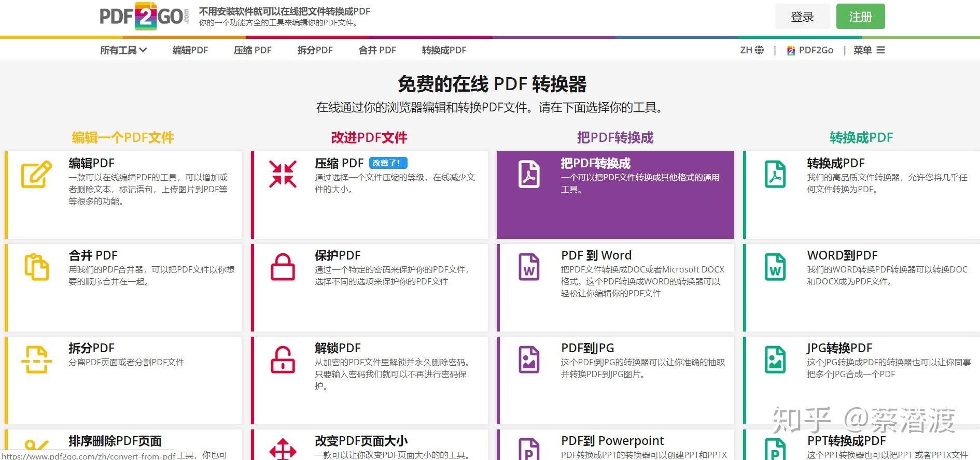
Task: Open the WORD到PDF card title
Action: pos(843,255)
